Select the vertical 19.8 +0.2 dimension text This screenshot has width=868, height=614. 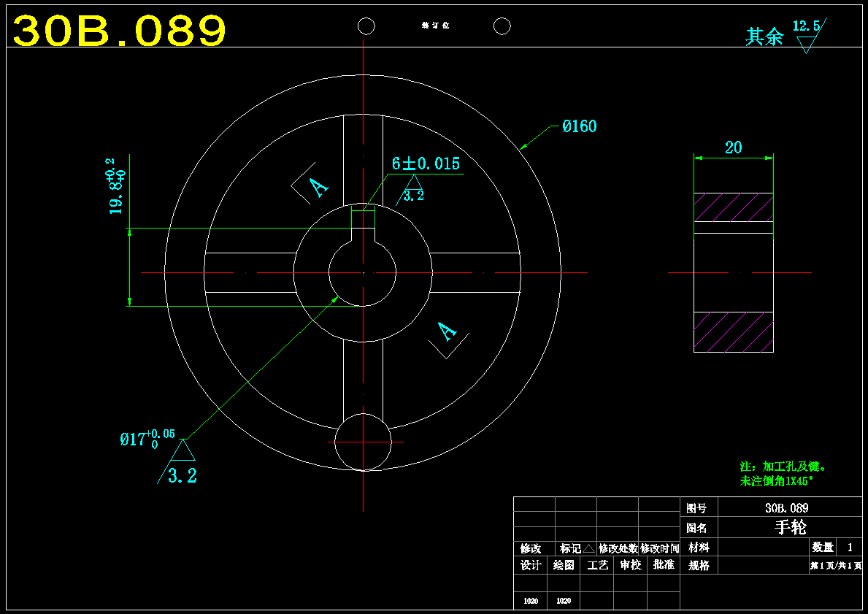[x=115, y=187]
